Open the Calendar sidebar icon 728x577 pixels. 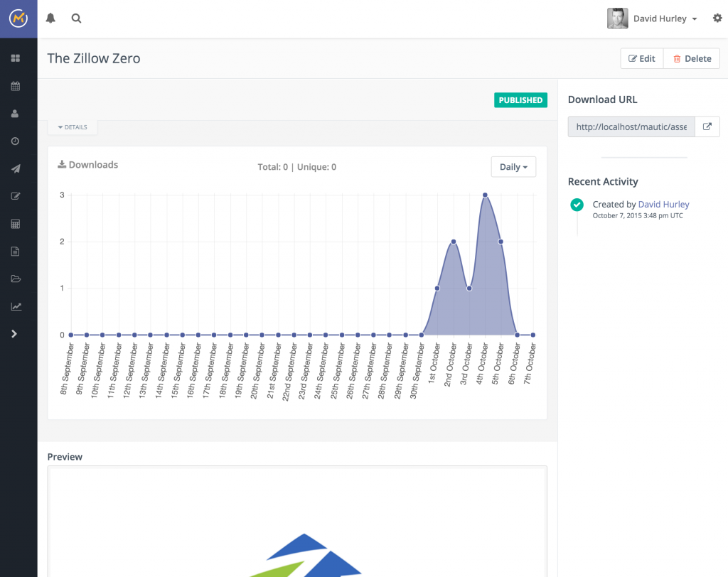[16, 86]
